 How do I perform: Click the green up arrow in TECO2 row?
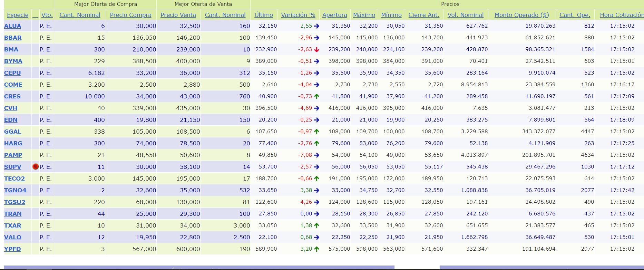(317, 179)
